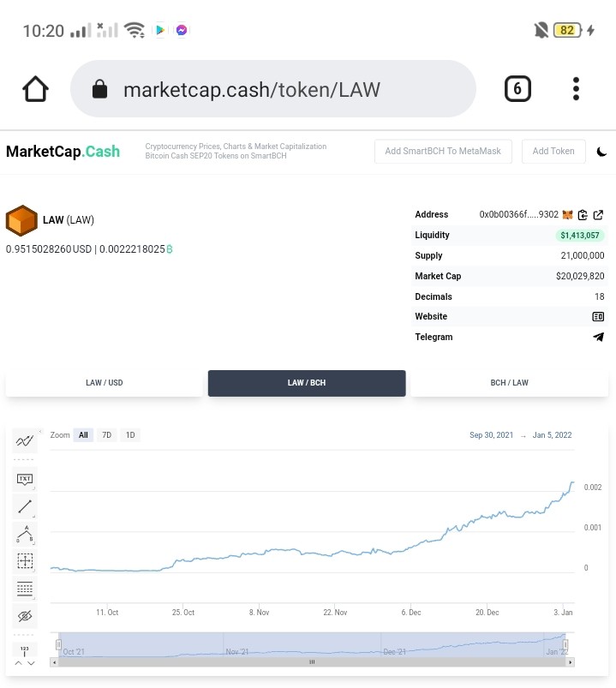Open the address in external explorer
The height and width of the screenshot is (688, 616).
pyautogui.click(x=598, y=214)
